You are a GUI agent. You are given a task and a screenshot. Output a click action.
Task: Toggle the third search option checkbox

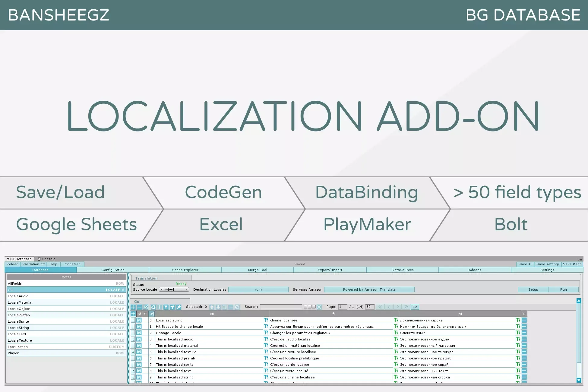point(314,307)
